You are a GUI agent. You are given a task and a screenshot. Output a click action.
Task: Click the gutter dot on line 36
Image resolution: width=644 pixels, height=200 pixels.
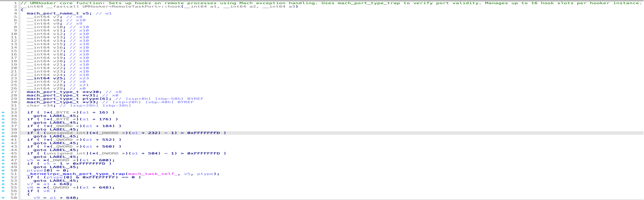tap(3, 123)
